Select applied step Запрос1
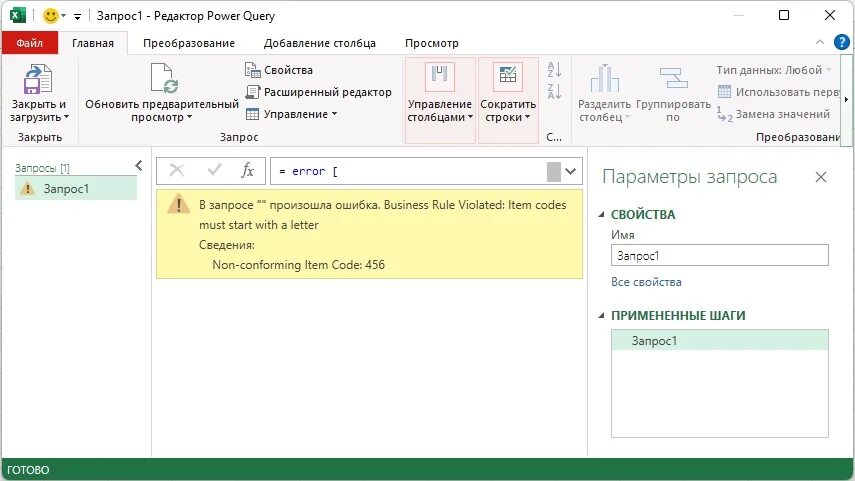The width and height of the screenshot is (855, 481). tap(719, 340)
